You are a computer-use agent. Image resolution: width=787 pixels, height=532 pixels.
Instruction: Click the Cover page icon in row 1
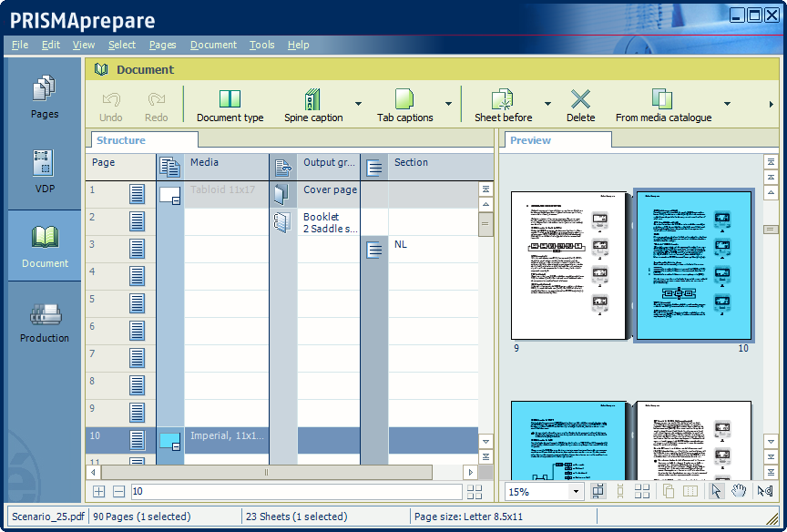point(282,194)
